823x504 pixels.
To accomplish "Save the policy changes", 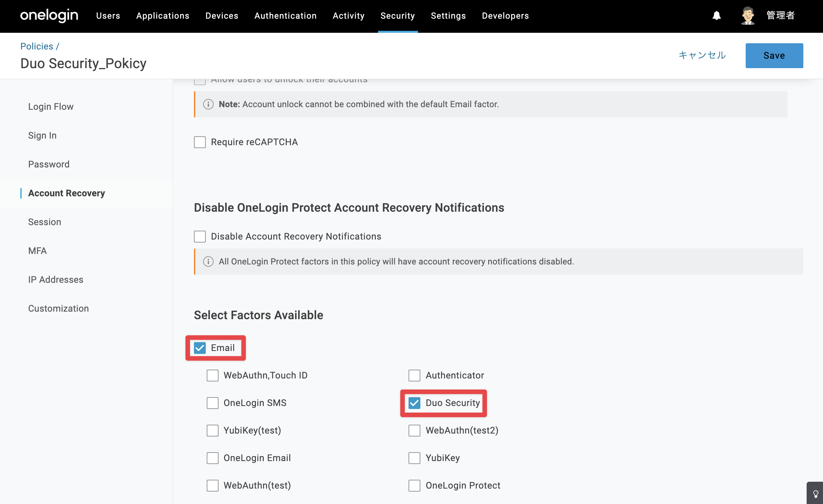I will click(774, 55).
